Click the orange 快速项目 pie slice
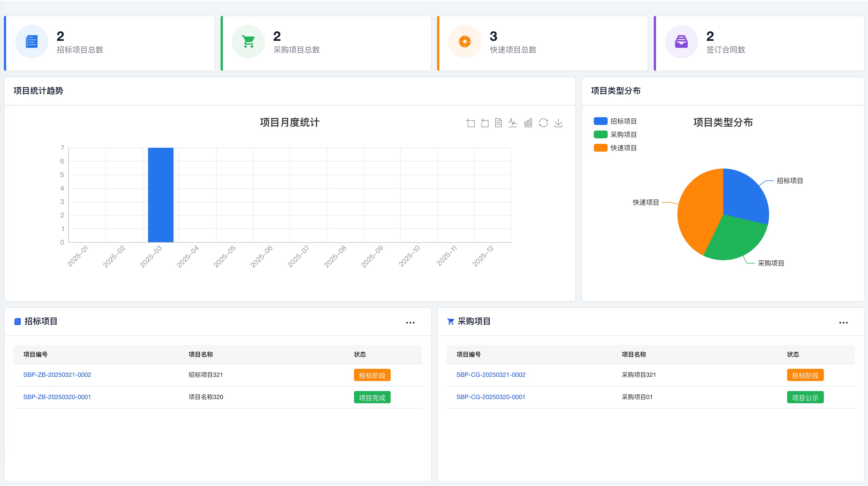The width and height of the screenshot is (868, 486). pyautogui.click(x=697, y=212)
